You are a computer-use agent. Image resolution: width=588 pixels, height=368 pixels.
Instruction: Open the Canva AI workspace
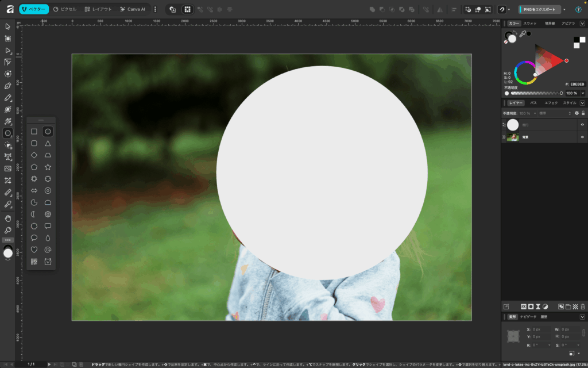point(133,9)
